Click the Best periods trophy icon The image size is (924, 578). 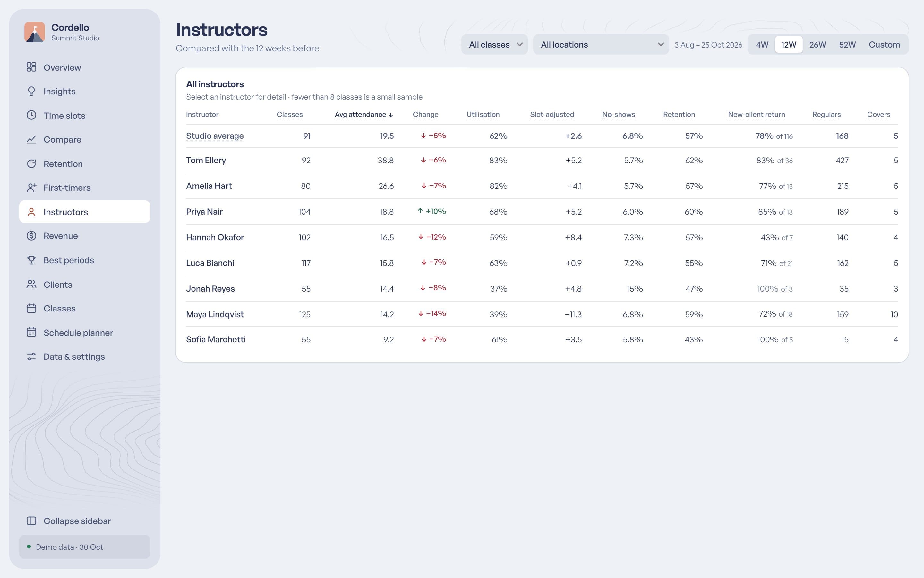[31, 260]
